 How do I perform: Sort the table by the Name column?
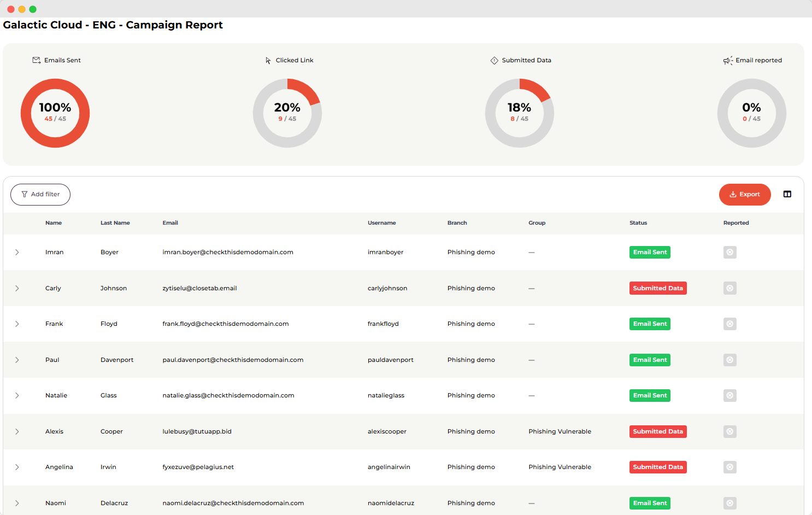tap(54, 223)
